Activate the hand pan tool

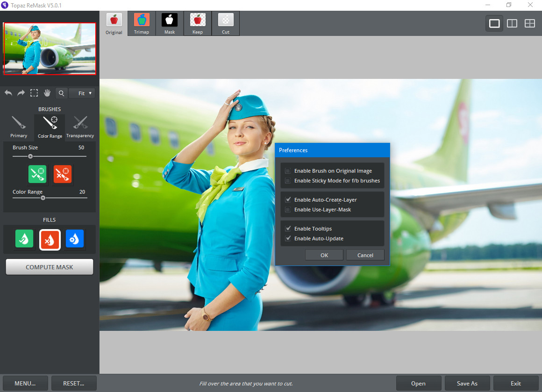pos(47,93)
